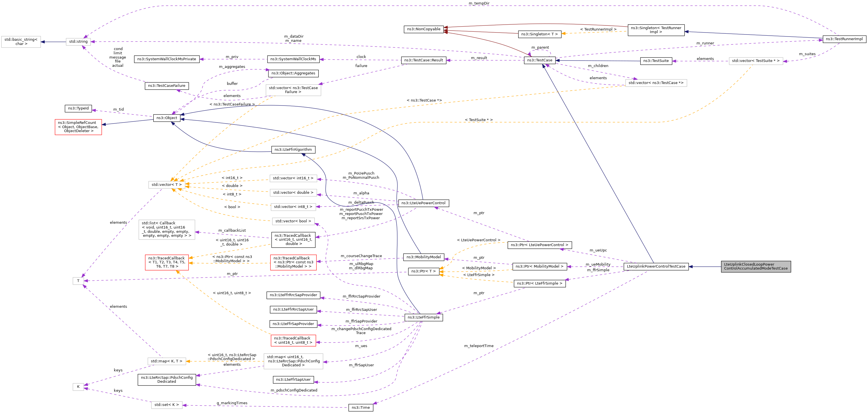Open the ns3::Object node
868x413 pixels.
click(x=166, y=118)
